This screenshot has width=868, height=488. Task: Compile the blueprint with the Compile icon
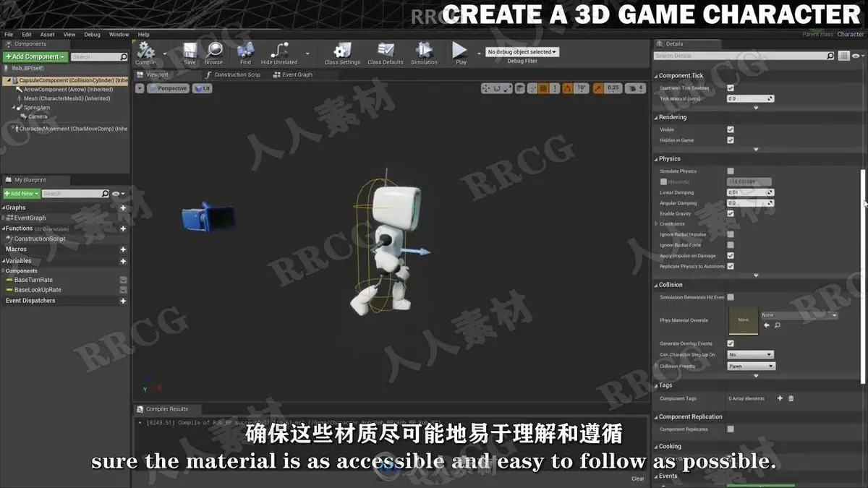[x=146, y=51]
